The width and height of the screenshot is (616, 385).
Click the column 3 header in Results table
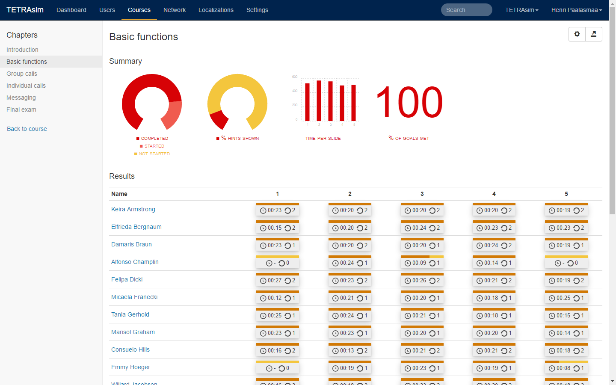pos(422,194)
